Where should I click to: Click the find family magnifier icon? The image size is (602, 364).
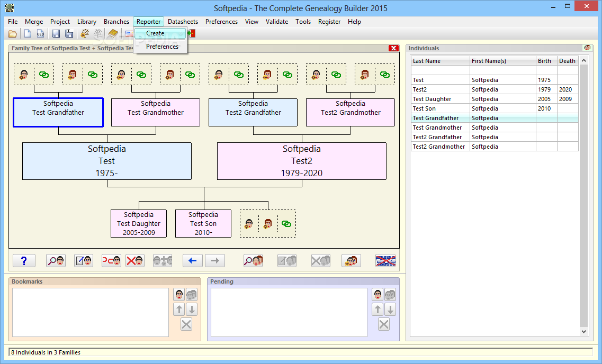click(253, 261)
